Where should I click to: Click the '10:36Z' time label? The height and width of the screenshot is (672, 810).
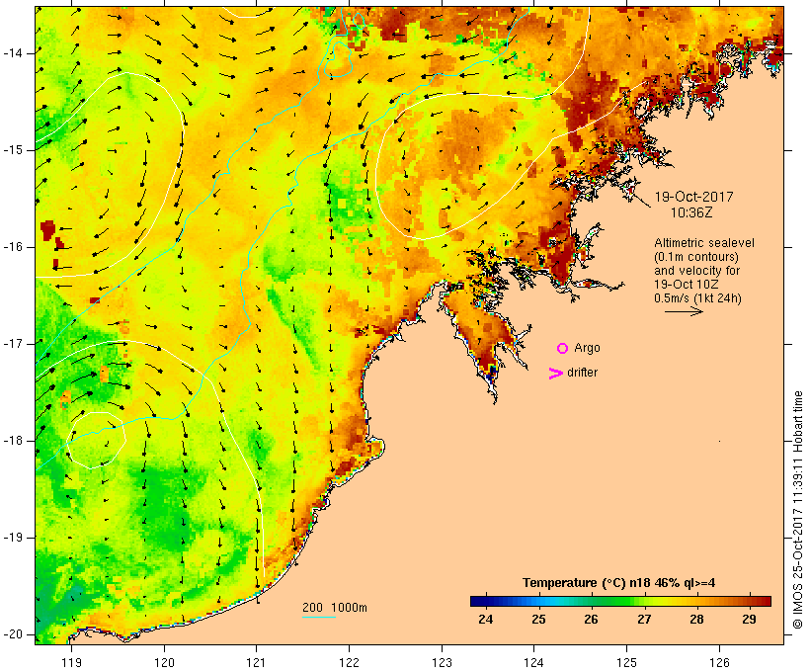pos(691,212)
